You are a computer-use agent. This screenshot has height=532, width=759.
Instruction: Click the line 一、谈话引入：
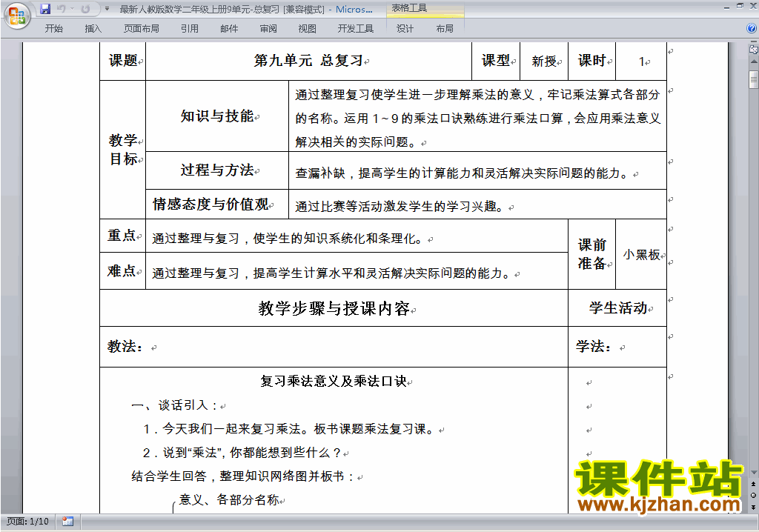click(x=174, y=405)
